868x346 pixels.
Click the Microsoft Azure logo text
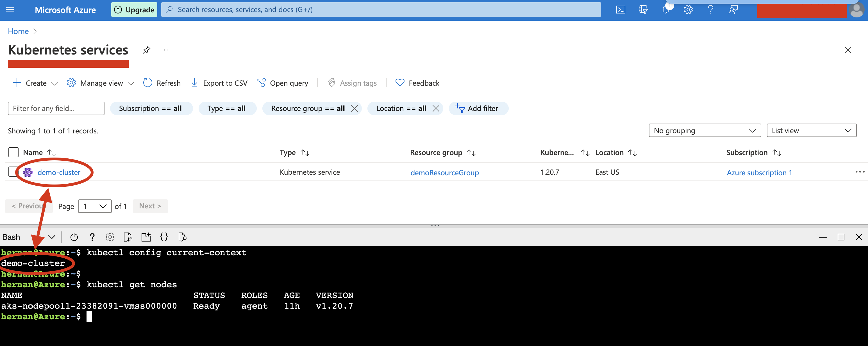point(65,10)
